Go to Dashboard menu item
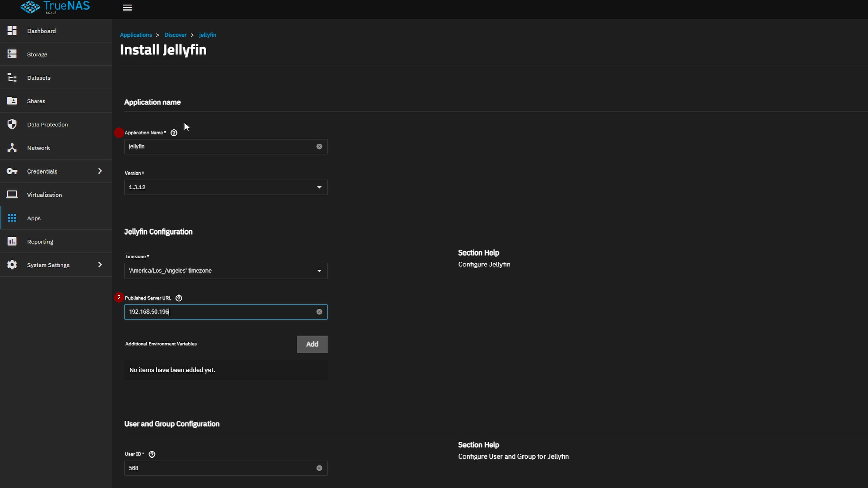Viewport: 868px width, 488px height. 56,31
